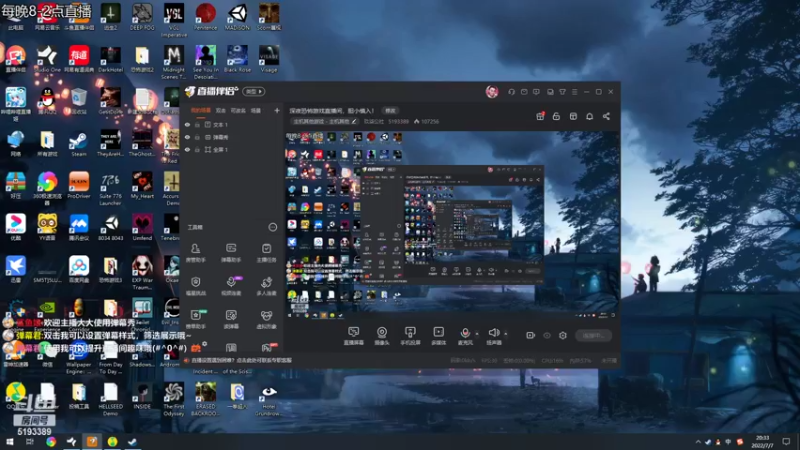Screen dimensions: 800x450
Task: Toggle the preview eye icon in bottom bar
Action: pyautogui.click(x=547, y=335)
